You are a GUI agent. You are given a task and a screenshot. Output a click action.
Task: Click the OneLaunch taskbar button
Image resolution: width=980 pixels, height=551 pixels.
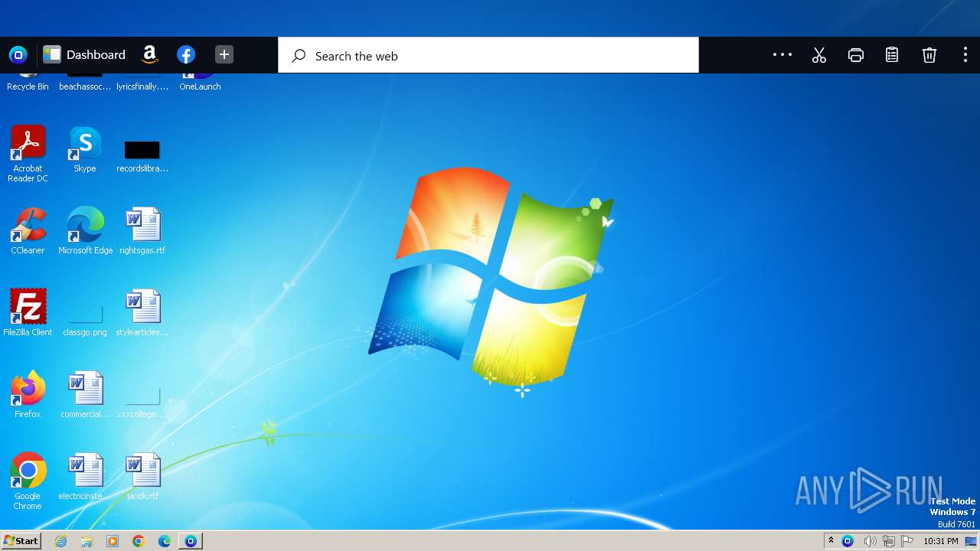click(x=191, y=541)
